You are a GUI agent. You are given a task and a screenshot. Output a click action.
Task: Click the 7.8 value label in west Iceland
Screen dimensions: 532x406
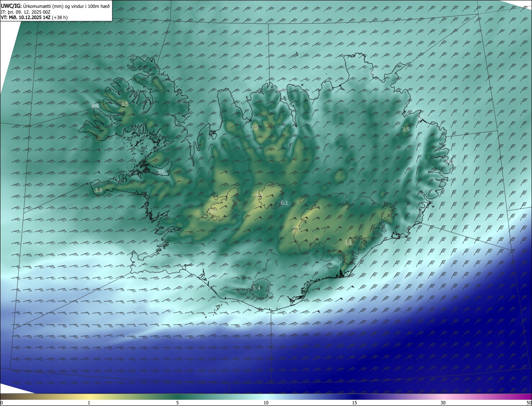[x=161, y=172]
